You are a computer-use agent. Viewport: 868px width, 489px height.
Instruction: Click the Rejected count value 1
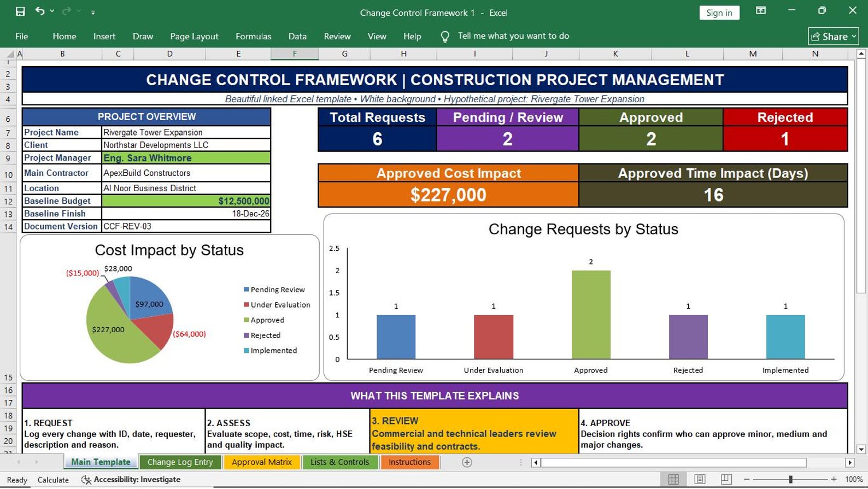785,139
